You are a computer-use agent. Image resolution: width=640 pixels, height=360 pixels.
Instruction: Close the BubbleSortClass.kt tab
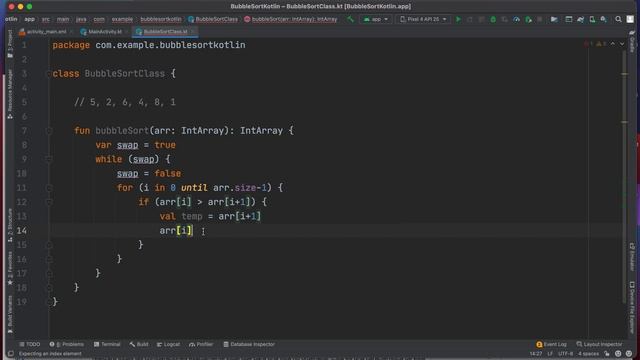click(193, 31)
